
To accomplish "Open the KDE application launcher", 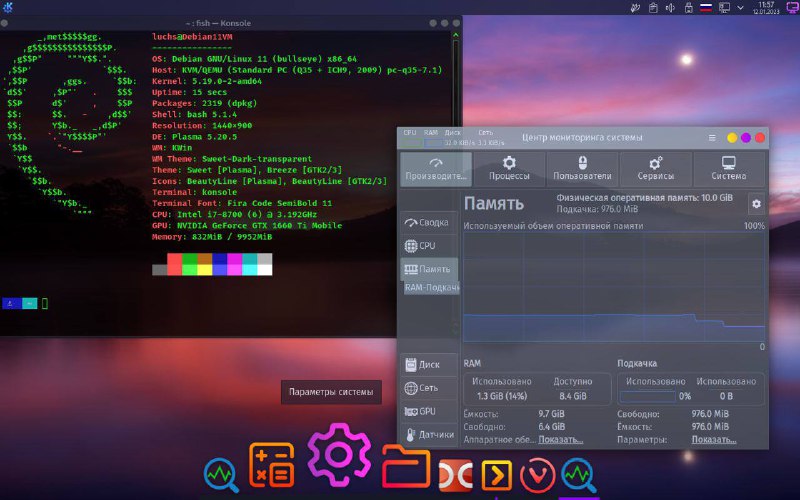I will (8, 7).
